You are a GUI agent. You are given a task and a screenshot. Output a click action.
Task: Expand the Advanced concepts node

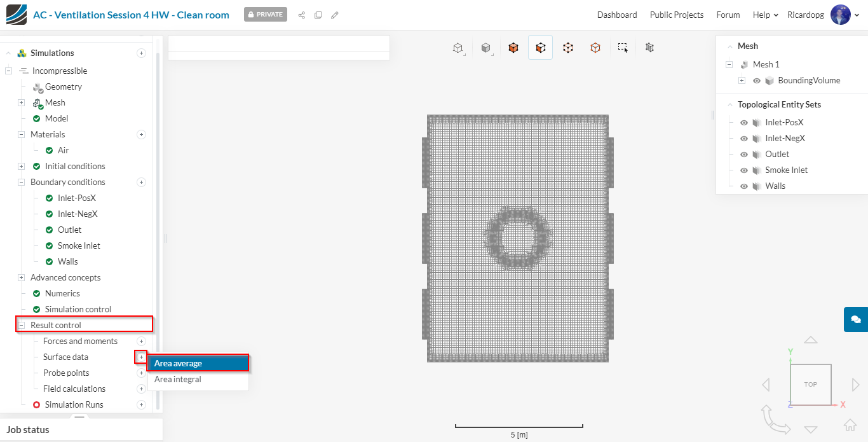[21, 278]
